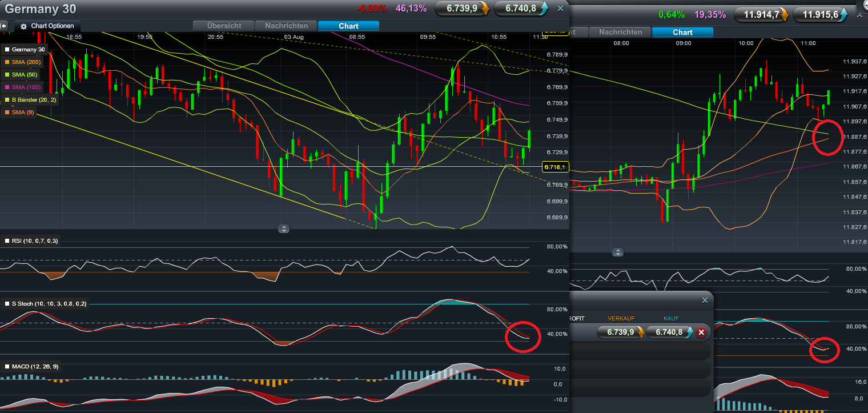The height and width of the screenshot is (413, 868).
Task: Remove order row with red X icon
Action: [x=701, y=332]
